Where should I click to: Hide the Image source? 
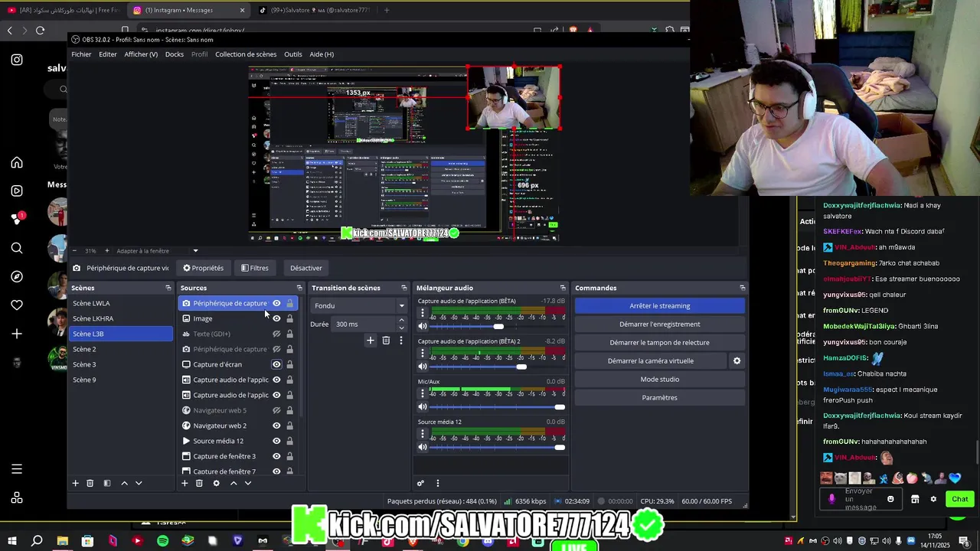276,318
